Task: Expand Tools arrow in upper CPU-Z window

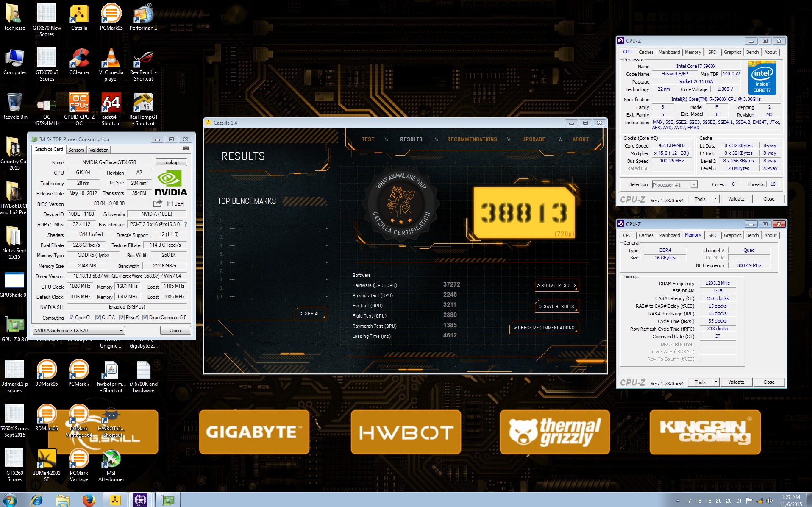Action: tap(715, 199)
